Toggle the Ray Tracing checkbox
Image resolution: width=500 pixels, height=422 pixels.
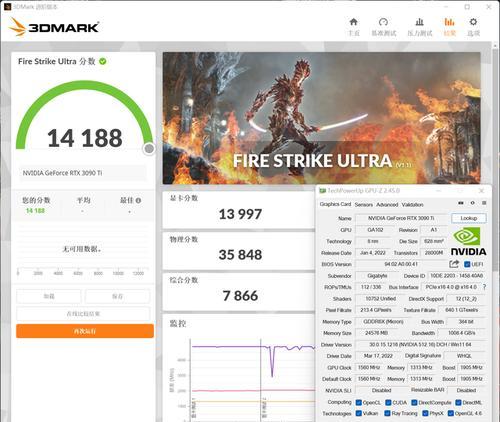(387, 413)
